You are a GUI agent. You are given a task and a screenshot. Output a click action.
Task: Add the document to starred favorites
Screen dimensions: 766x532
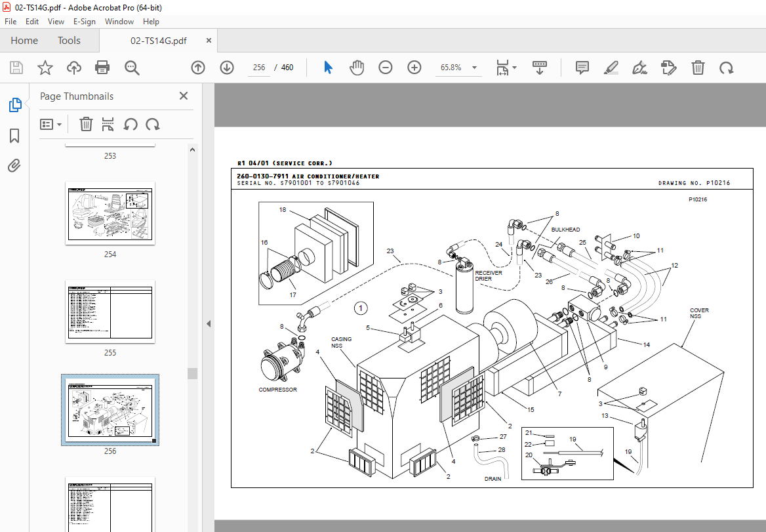[x=45, y=68]
